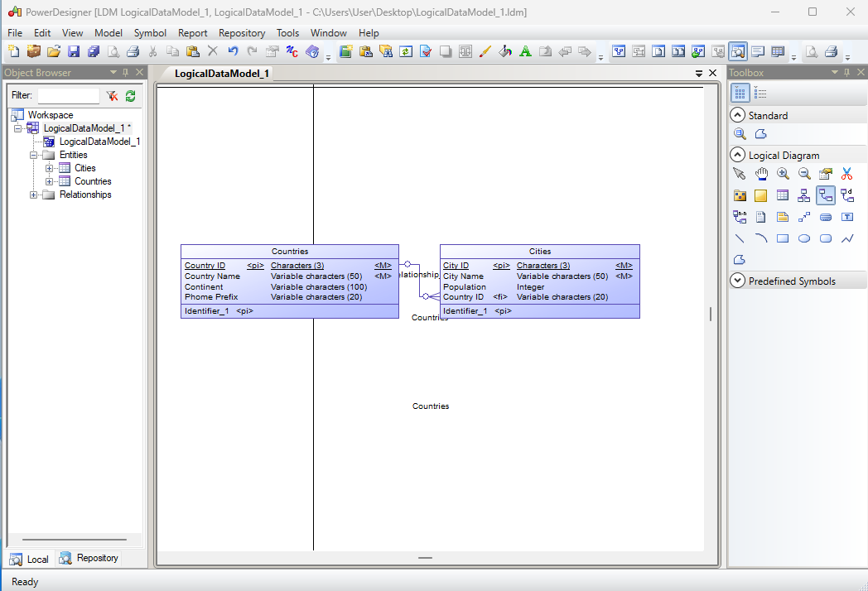Expand the Cities entity node
This screenshot has height=591, width=868.
[x=49, y=168]
